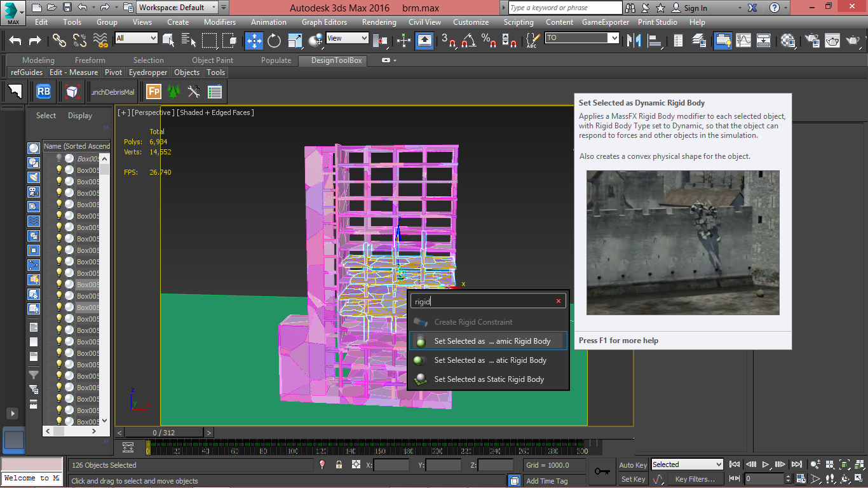Switch to the Freeform ribbon tab
868x488 pixels.
pos(90,60)
